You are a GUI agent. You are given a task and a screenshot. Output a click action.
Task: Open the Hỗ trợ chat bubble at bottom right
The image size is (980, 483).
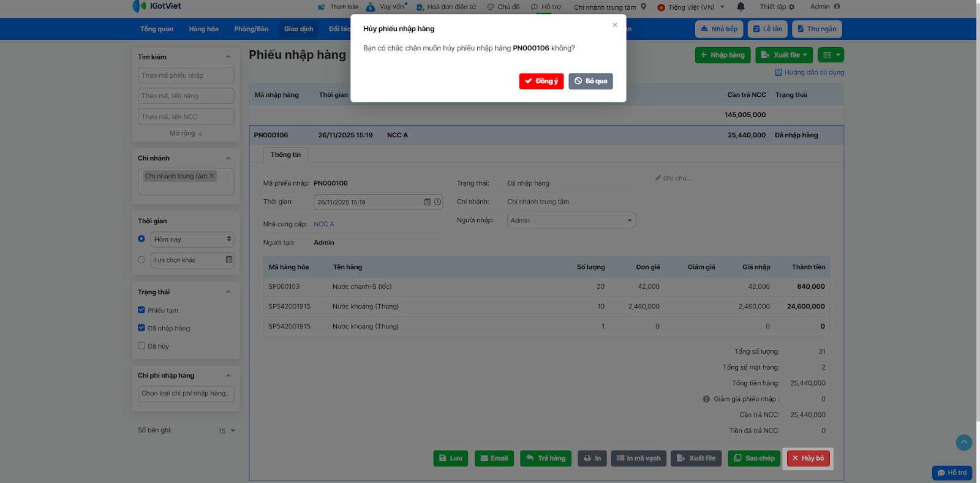point(952,473)
